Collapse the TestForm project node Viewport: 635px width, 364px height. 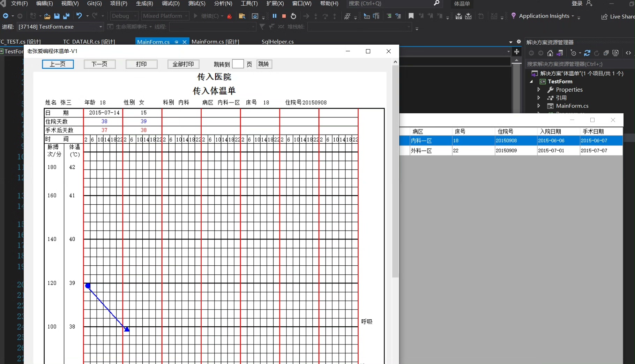click(x=532, y=82)
